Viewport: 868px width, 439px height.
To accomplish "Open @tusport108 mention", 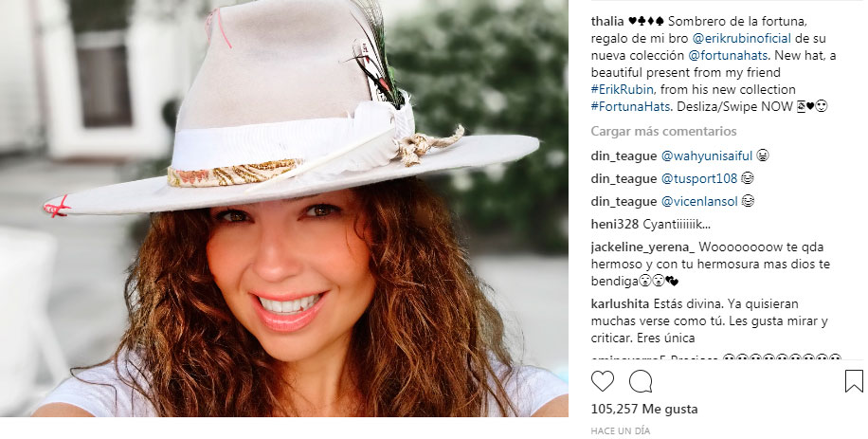I will tap(699, 179).
